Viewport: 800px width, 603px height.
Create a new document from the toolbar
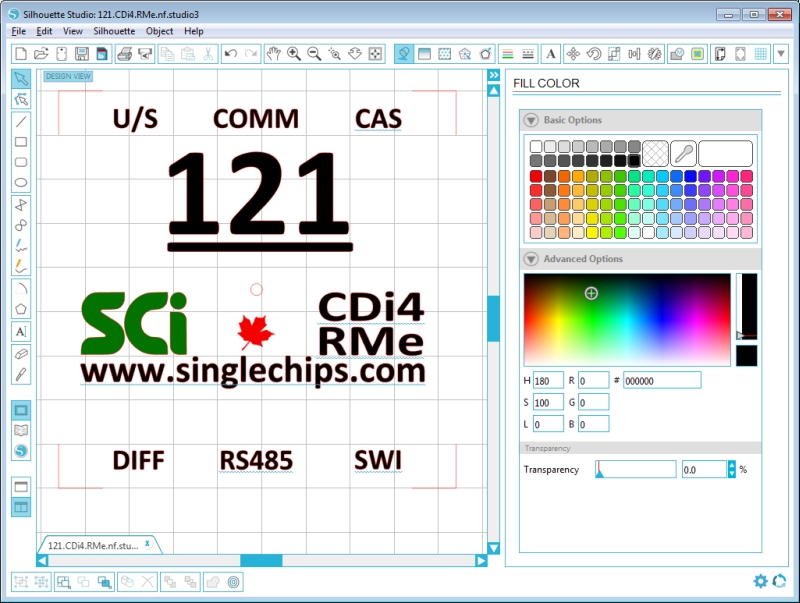pyautogui.click(x=21, y=54)
